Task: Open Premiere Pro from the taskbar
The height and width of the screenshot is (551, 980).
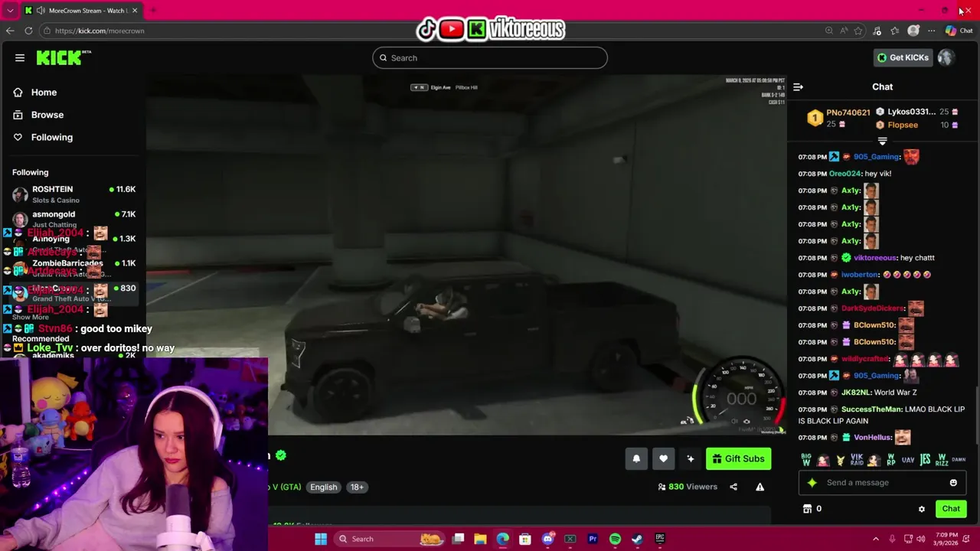Action: [x=593, y=539]
